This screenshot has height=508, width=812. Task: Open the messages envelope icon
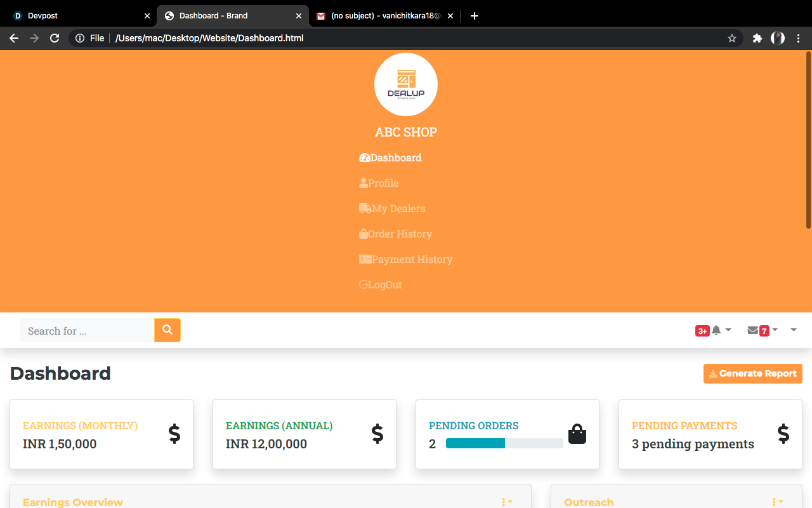753,330
